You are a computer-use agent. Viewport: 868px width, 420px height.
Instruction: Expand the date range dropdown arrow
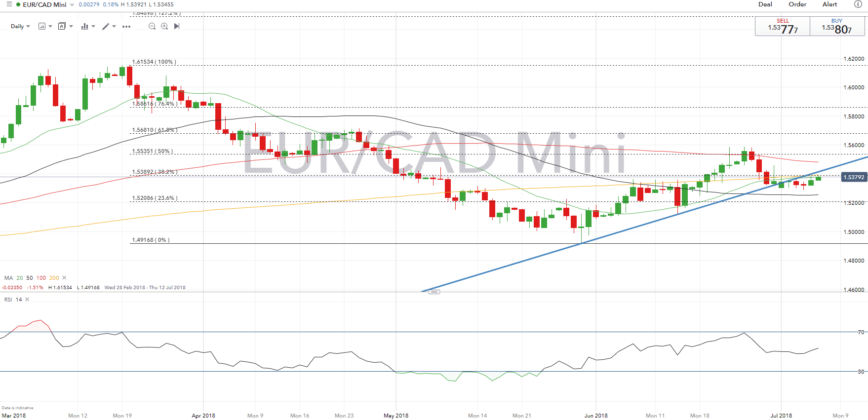(x=50, y=27)
